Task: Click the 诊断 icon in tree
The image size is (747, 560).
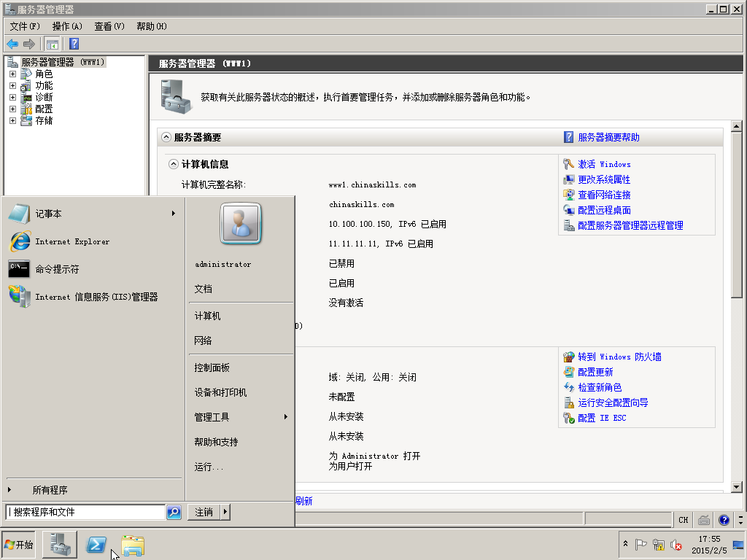Action: tap(26, 97)
